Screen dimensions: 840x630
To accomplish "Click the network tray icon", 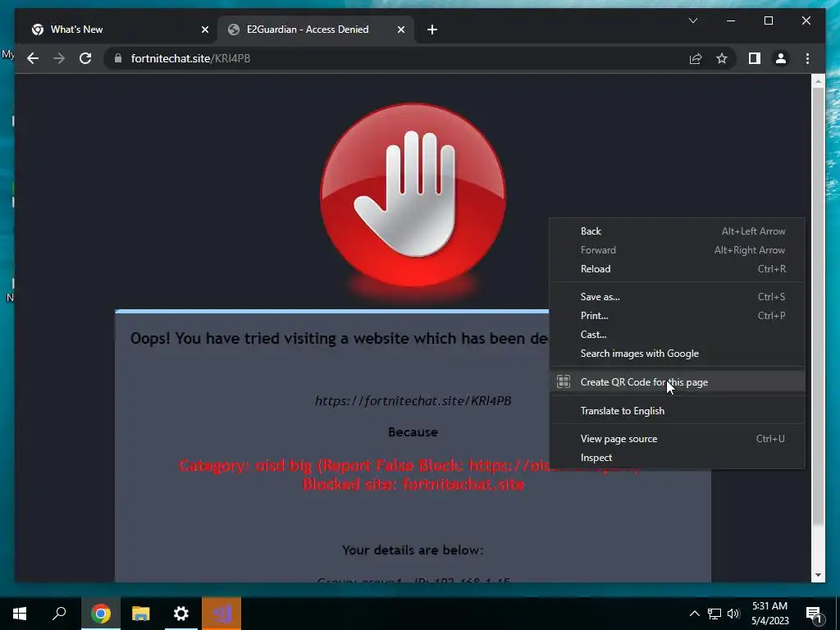I will pos(714,614).
